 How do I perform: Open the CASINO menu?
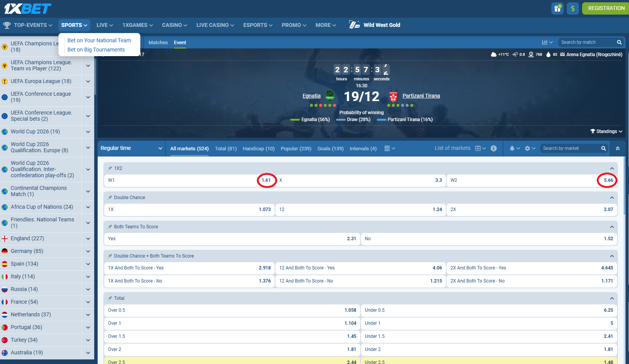tap(174, 25)
